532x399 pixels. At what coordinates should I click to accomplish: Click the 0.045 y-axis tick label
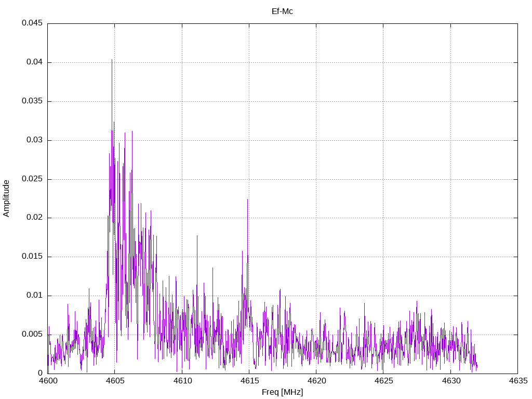(32, 23)
